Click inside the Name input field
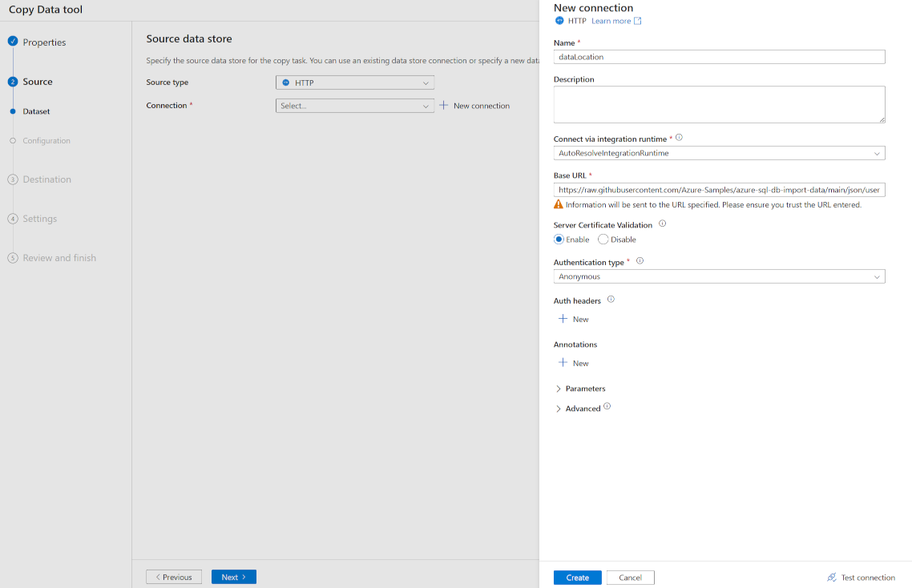The height and width of the screenshot is (588, 912). point(719,56)
